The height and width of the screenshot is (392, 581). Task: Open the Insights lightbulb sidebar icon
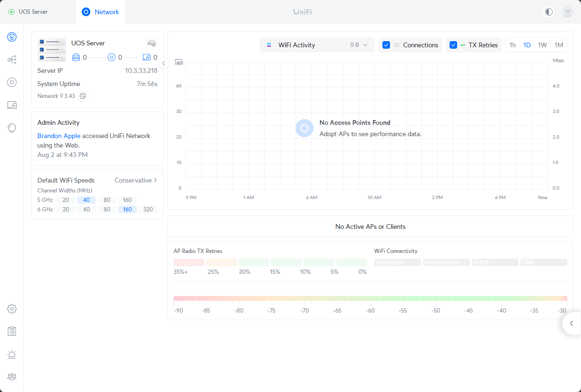(12, 128)
